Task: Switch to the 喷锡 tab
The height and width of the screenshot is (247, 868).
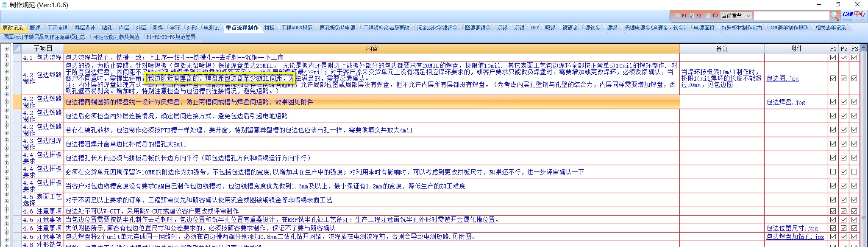Action: 550,28
